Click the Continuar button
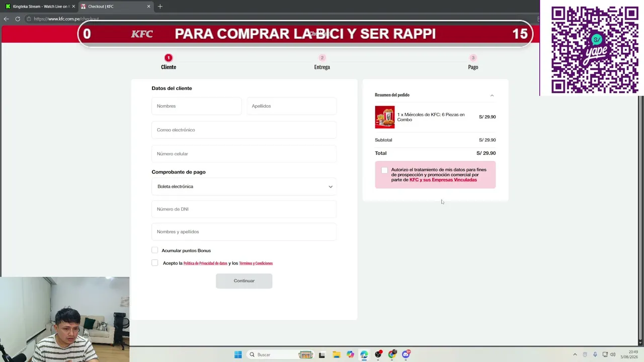This screenshot has height=362, width=644. click(x=244, y=281)
